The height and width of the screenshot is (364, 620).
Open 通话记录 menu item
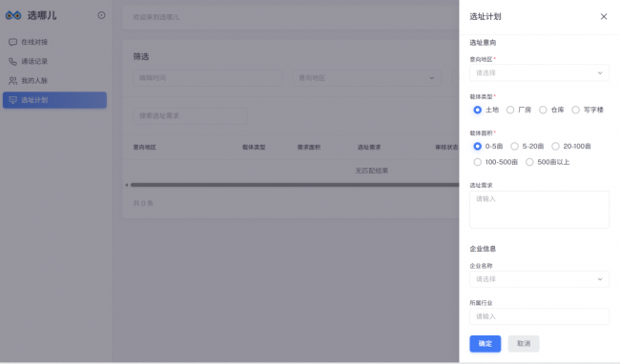(x=54, y=61)
